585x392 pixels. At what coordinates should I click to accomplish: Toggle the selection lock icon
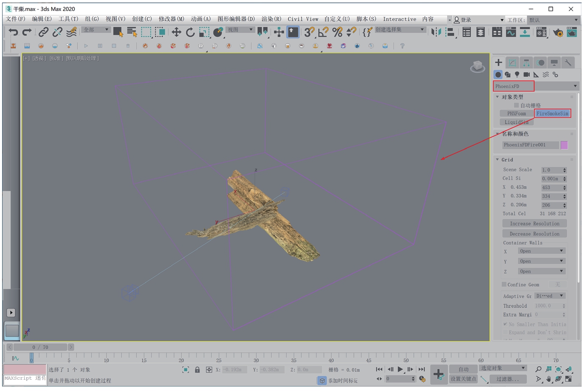pos(197,370)
